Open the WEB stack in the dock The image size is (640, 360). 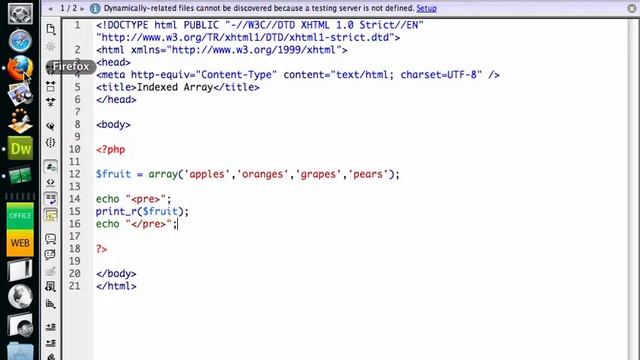tap(20, 243)
